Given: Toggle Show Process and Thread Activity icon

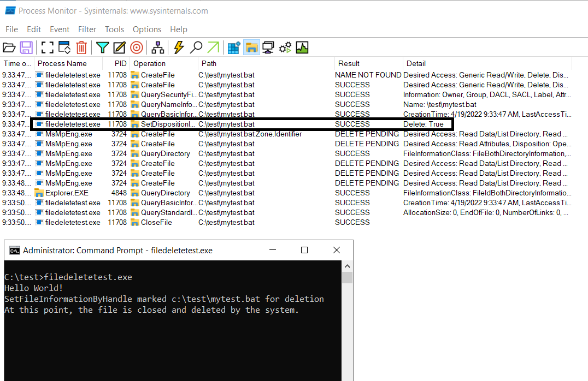Looking at the screenshot, I should [285, 47].
